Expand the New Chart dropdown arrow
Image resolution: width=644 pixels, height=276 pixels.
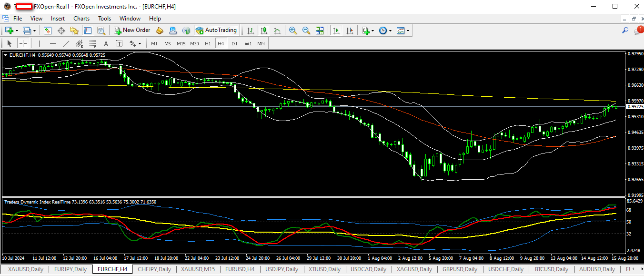point(17,31)
